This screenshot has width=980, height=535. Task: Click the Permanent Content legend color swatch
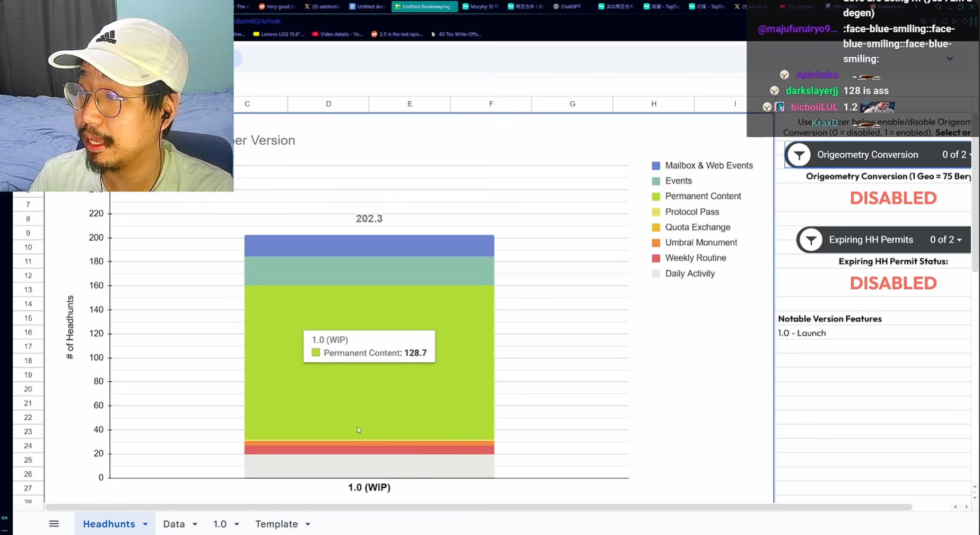tap(656, 197)
